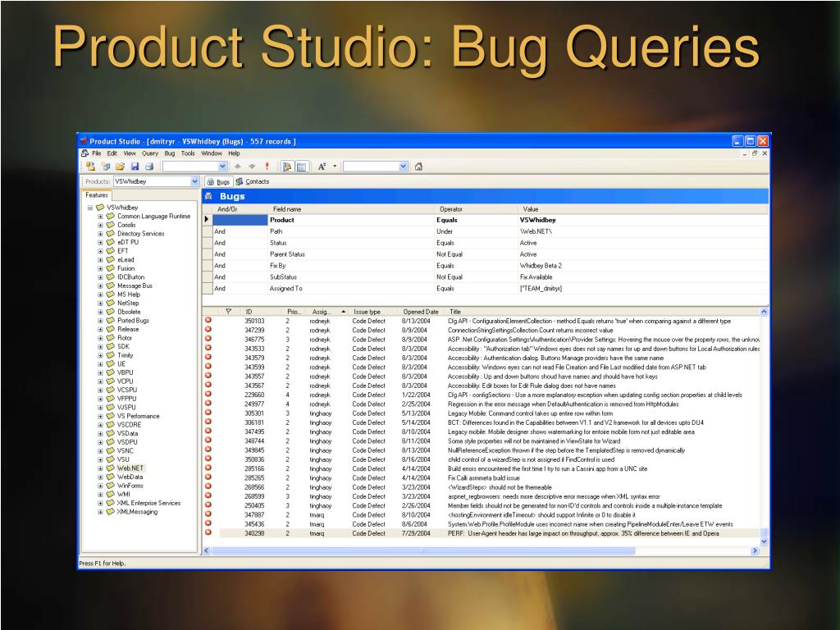The image size is (840, 630).
Task: Open the Tools menu
Action: [x=188, y=153]
